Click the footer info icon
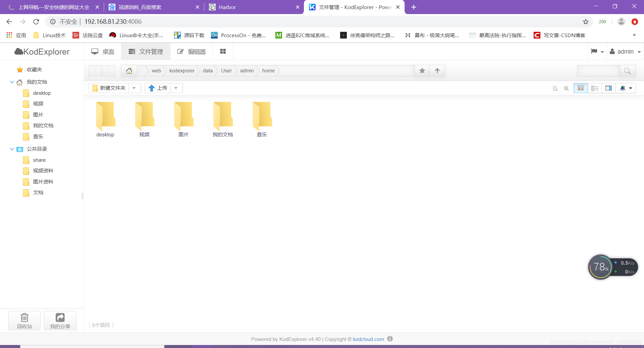The width and height of the screenshot is (644, 348). tap(390, 339)
